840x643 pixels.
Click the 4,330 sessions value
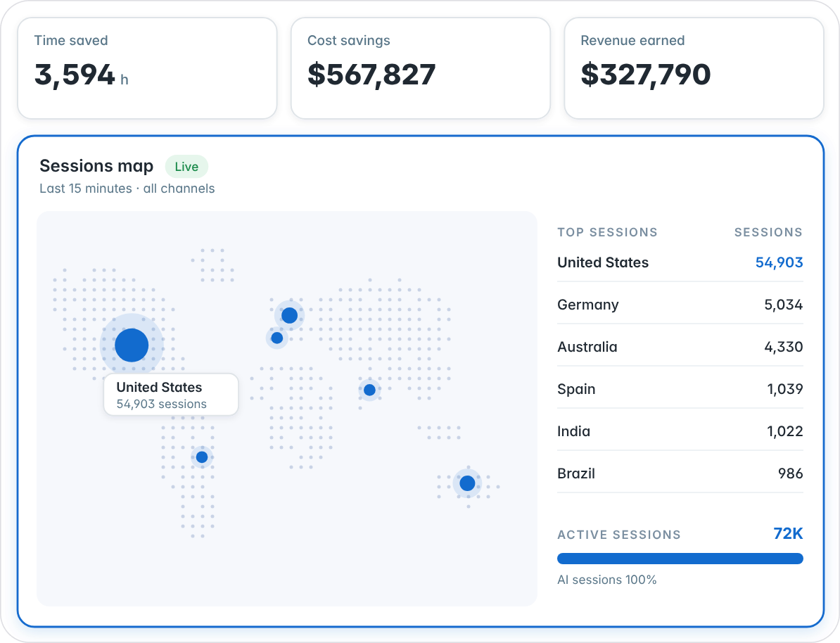tap(783, 348)
